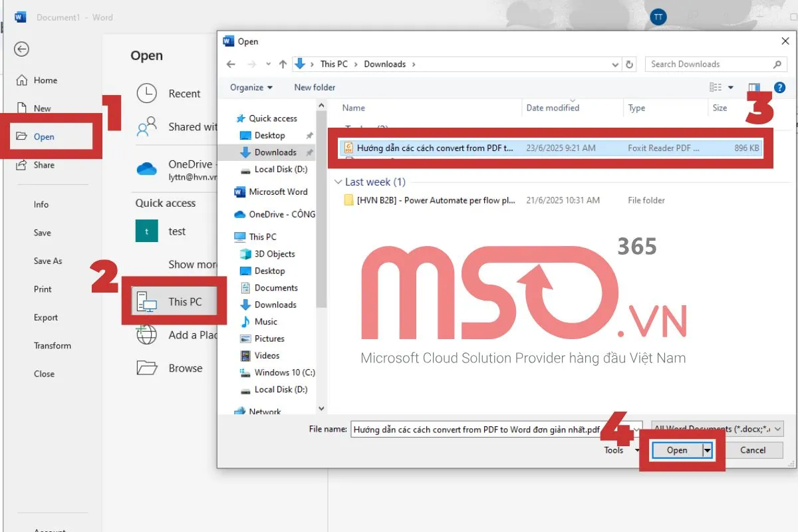798x532 pixels.
Task: Open Info in backstage sidebar
Action: [41, 205]
